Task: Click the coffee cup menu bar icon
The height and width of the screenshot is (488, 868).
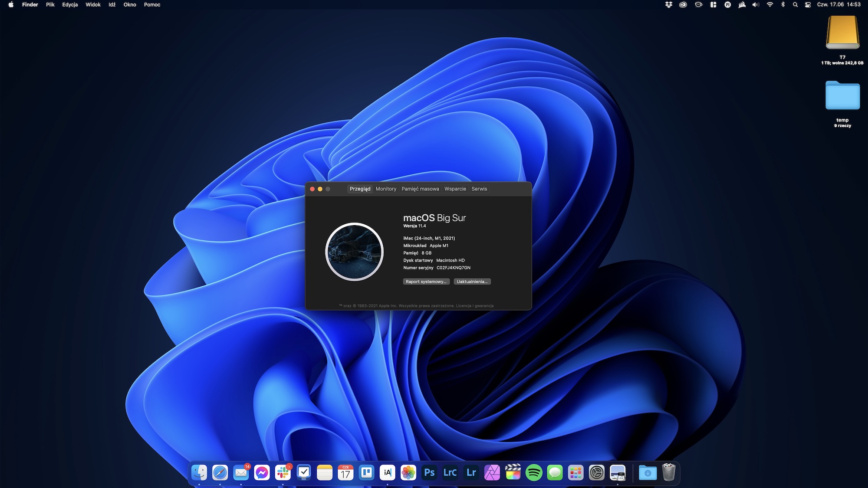Action: [x=699, y=5]
